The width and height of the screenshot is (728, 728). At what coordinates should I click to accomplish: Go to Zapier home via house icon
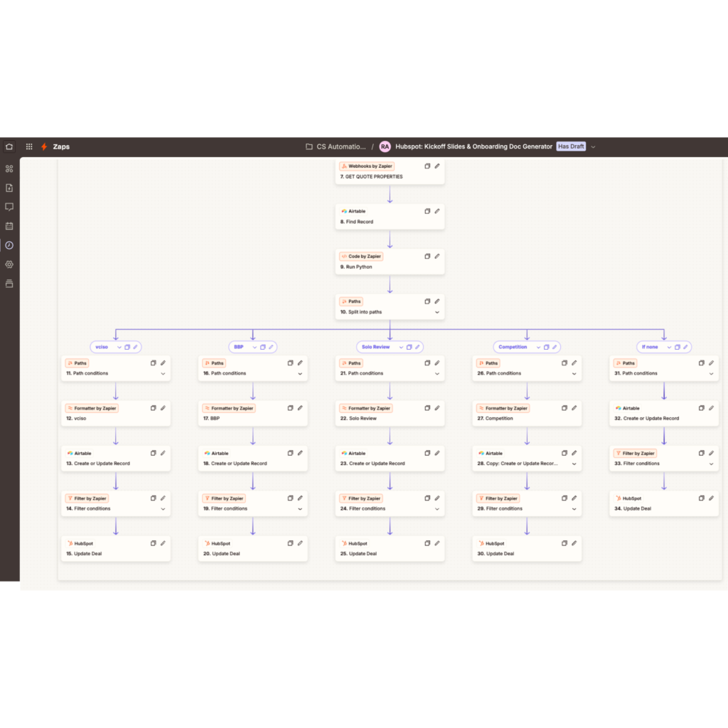(x=9, y=146)
